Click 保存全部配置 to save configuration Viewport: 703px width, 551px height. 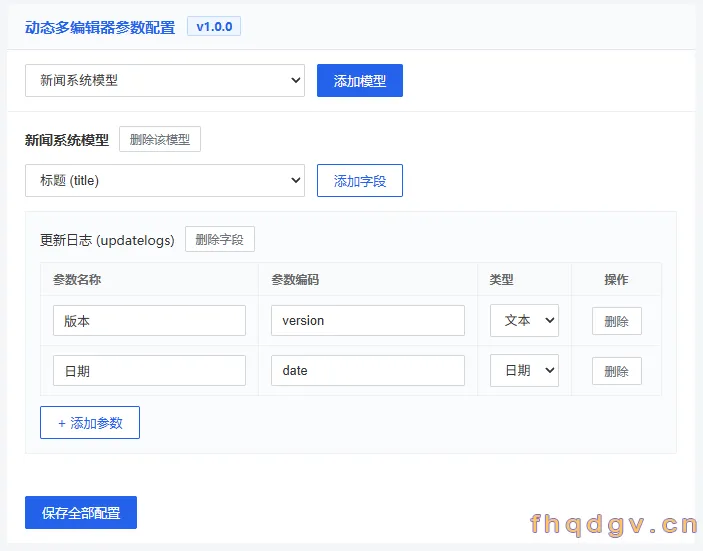click(81, 512)
